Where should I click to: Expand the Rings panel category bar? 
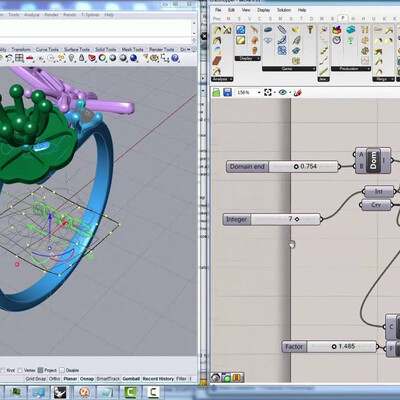click(384, 79)
